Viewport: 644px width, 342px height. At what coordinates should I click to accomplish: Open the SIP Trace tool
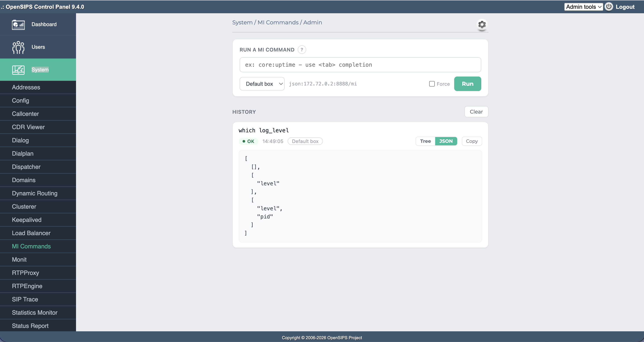click(x=38, y=299)
